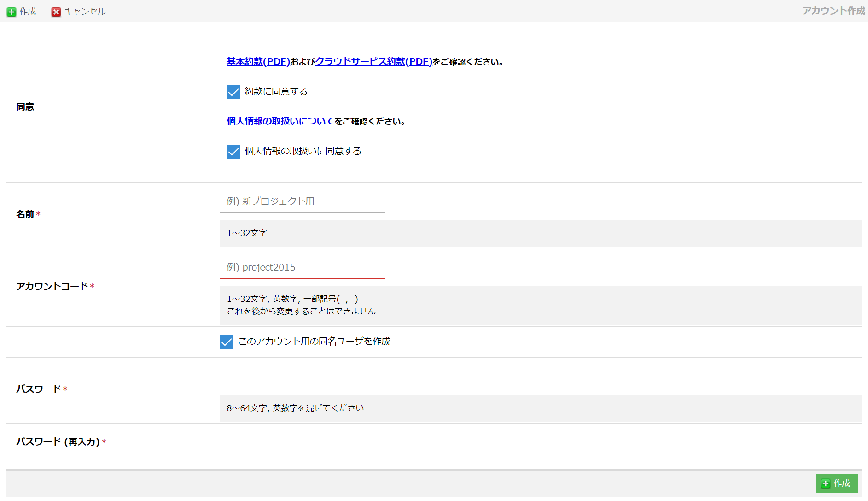Open the 個人情報の取扱いについて link
The height and width of the screenshot is (501, 868).
280,121
